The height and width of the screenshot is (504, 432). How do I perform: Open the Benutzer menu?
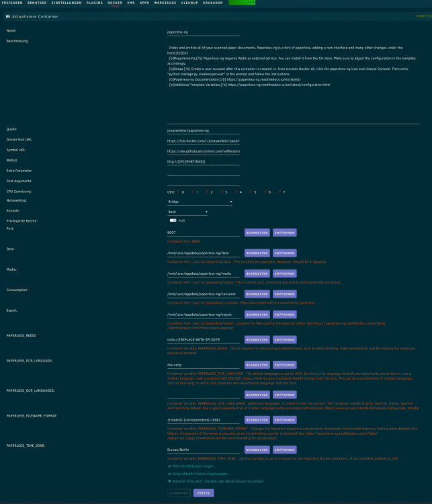coord(37,3)
